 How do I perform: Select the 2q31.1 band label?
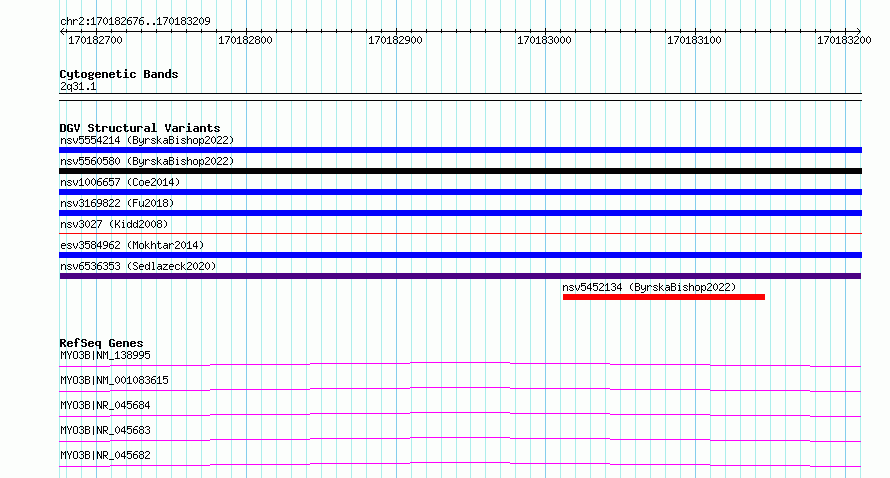click(x=78, y=86)
